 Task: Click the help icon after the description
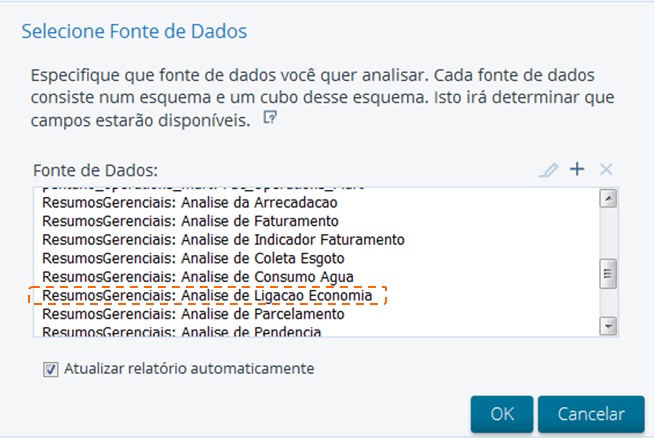[268, 118]
